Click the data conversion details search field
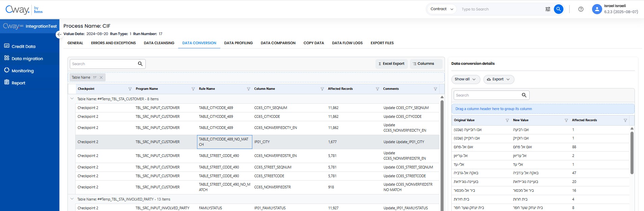Viewport: 644px width, 211px height. pyautogui.click(x=487, y=95)
